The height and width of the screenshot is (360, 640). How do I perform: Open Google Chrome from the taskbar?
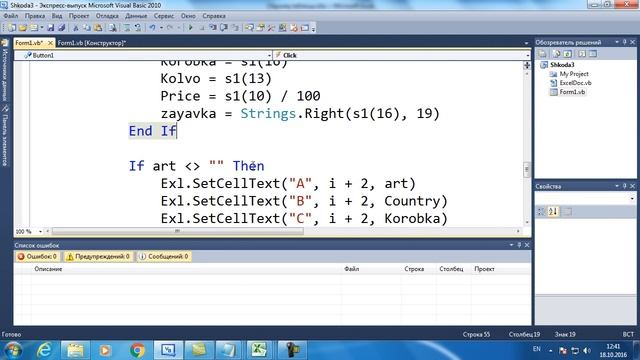[x=138, y=350]
